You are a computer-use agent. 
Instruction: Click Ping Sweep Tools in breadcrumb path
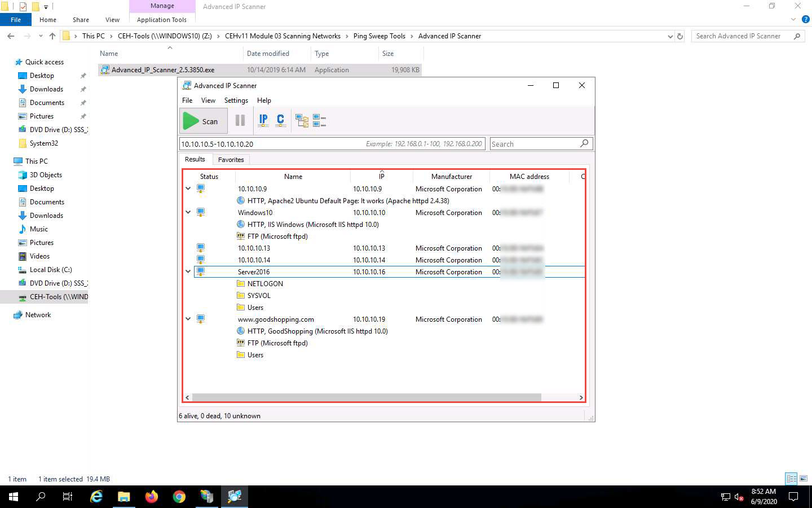point(379,36)
